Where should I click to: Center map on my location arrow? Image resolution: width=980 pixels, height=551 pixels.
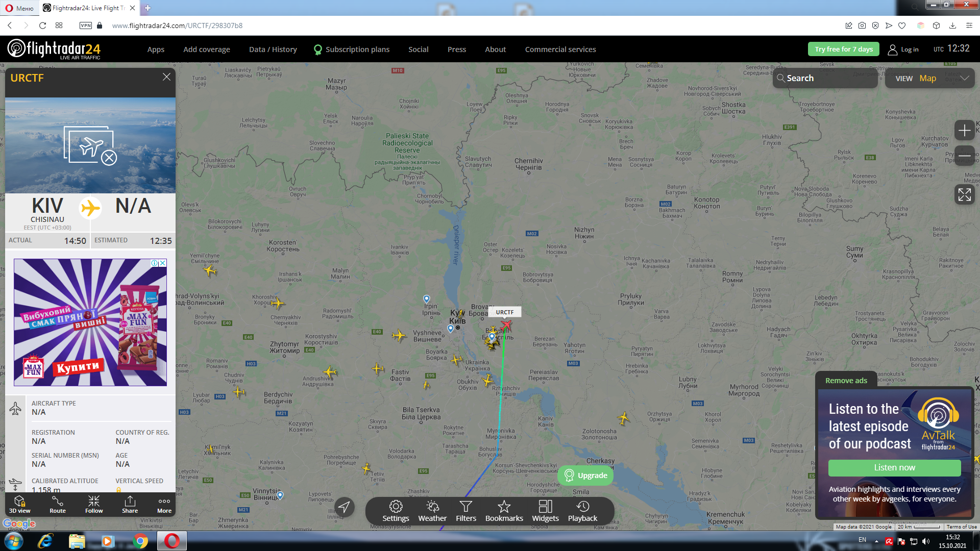(345, 507)
